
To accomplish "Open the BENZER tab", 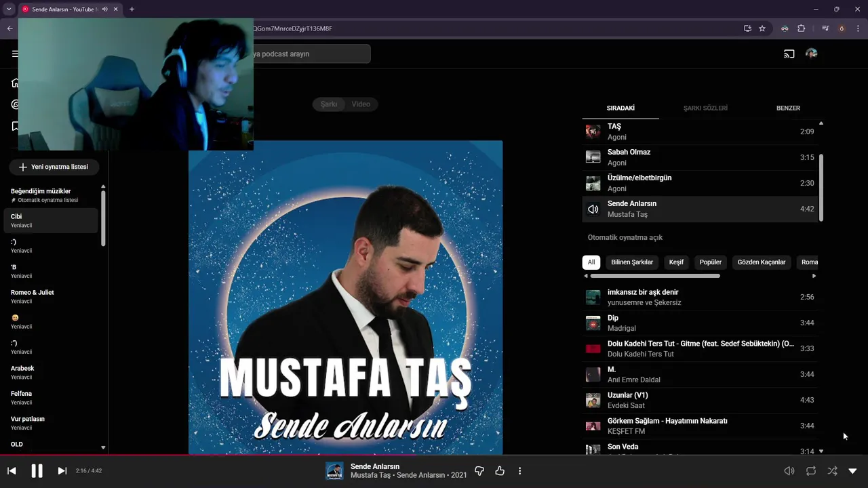I will (x=788, y=108).
